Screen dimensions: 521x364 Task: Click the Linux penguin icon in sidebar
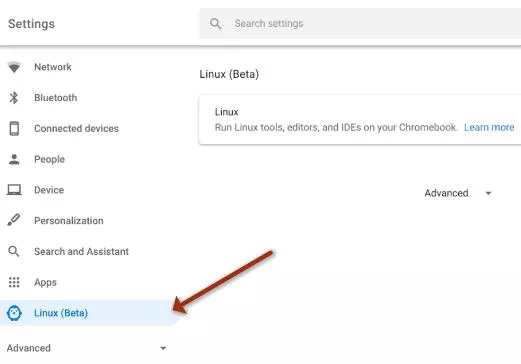pyautogui.click(x=14, y=313)
